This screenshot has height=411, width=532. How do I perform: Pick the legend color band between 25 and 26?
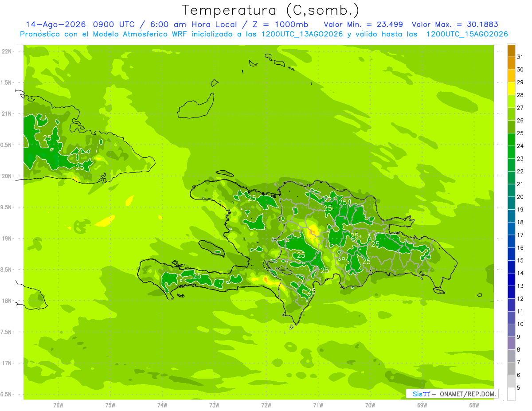click(x=511, y=127)
